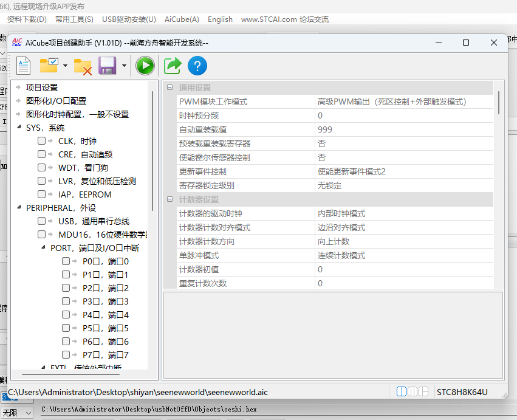Export via the green share arrow icon
This screenshot has height=420, width=517.
click(x=171, y=66)
